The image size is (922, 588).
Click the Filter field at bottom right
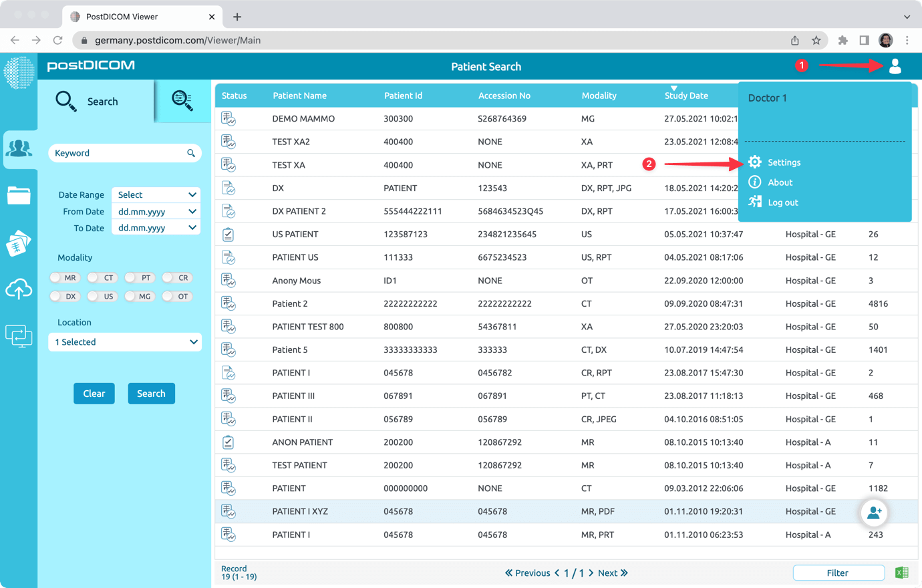coord(838,573)
